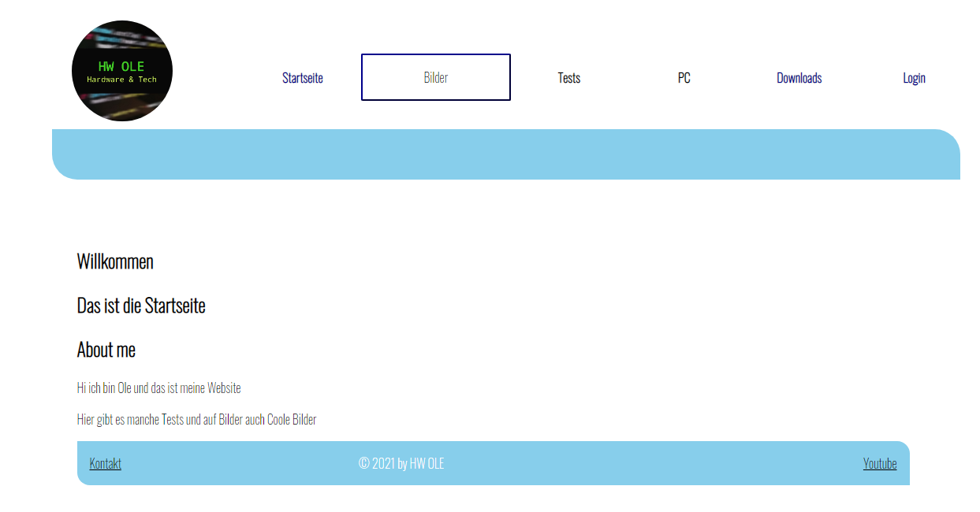Visit the Youtube footer link

pyautogui.click(x=880, y=464)
